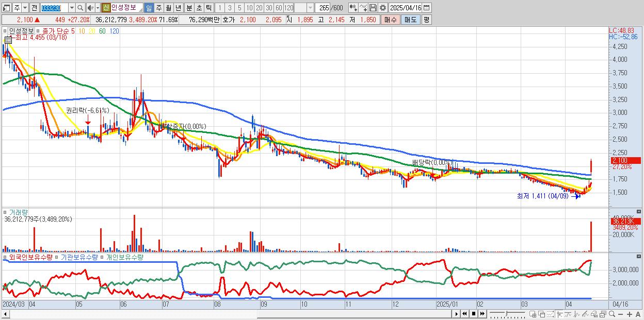644x320 pixels.
Task: Select the 일 daily period toggle
Action: pos(149,8)
